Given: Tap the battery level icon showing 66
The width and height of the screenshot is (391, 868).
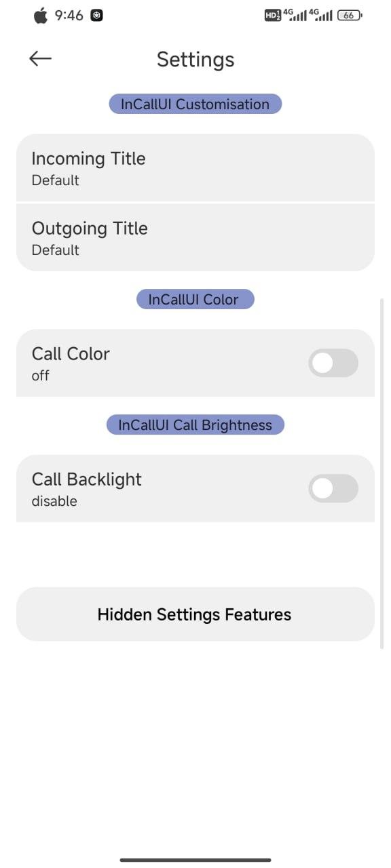Looking at the screenshot, I should tap(350, 15).
